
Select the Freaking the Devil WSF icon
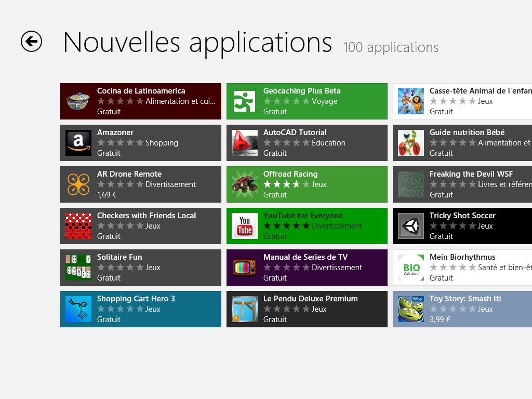pos(411,184)
